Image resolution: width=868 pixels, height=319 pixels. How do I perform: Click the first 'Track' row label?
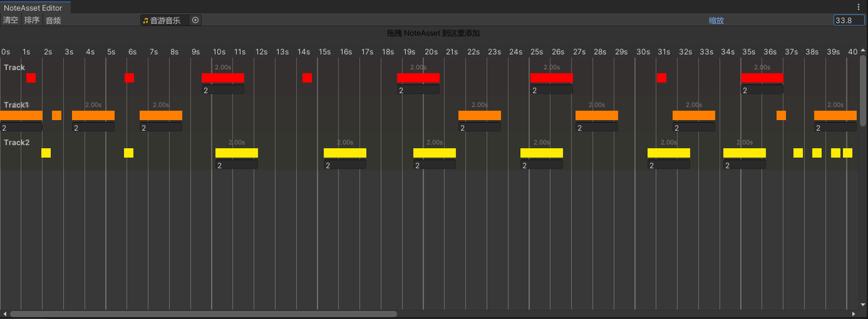tap(14, 67)
